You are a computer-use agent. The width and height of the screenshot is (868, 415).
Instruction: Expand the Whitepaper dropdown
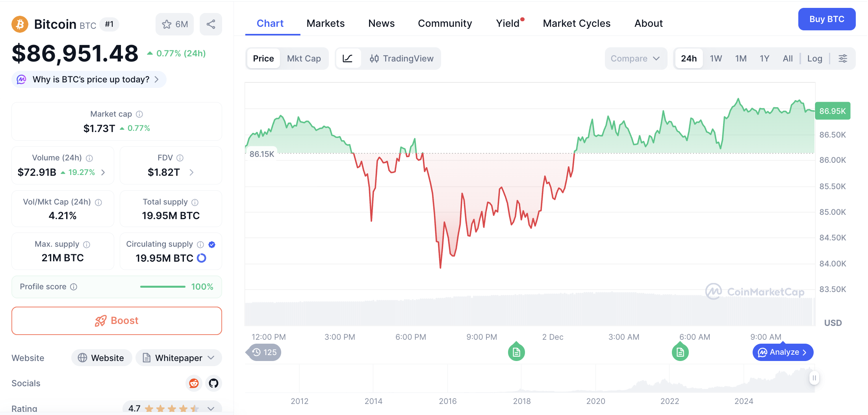(x=211, y=358)
